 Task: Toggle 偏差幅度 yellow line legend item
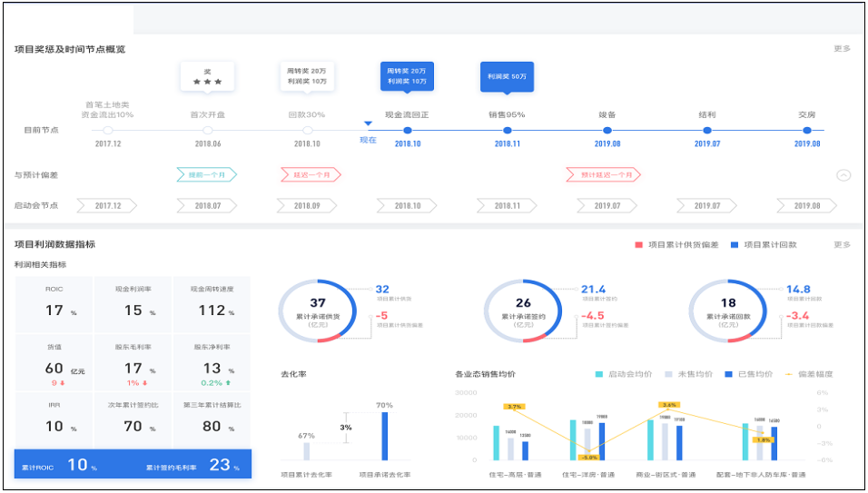click(809, 375)
